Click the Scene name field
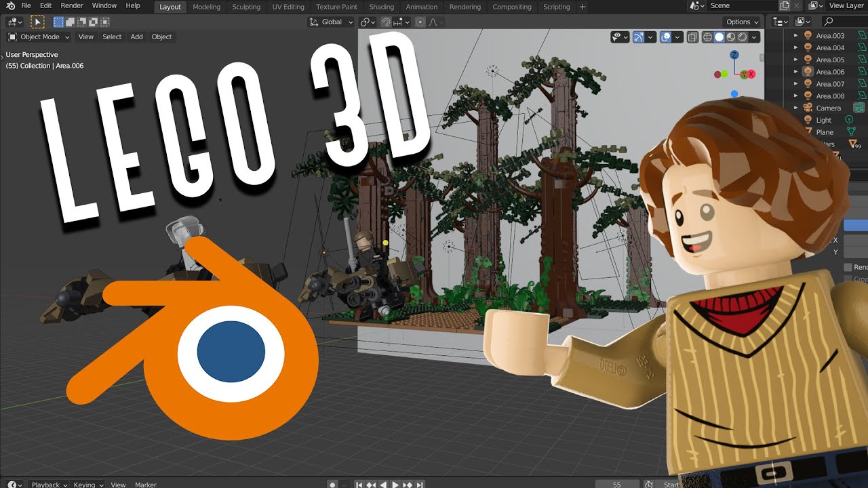Viewport: 868px width, 488px height. pos(741,5)
